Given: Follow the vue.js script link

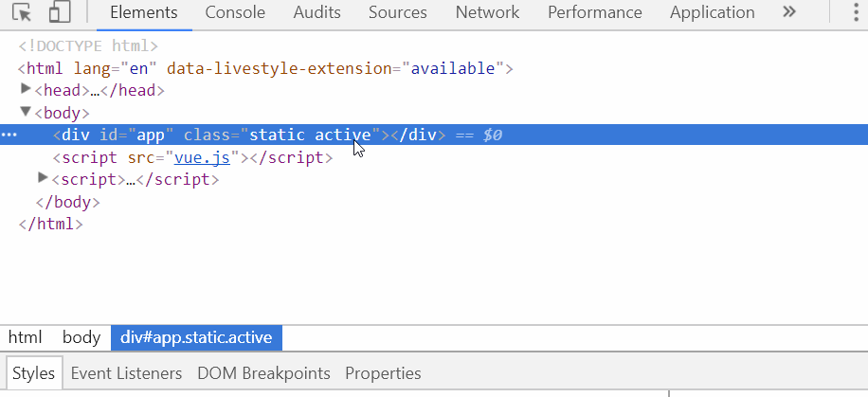Looking at the screenshot, I should pos(202,158).
